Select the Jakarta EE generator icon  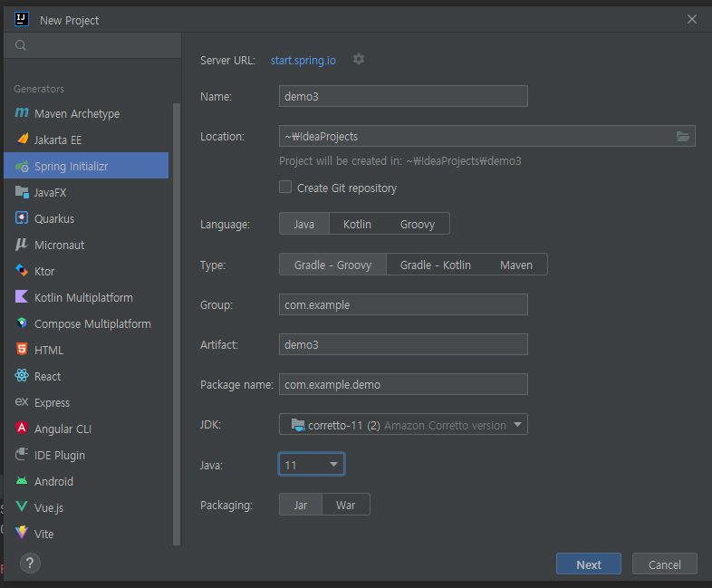[22, 140]
